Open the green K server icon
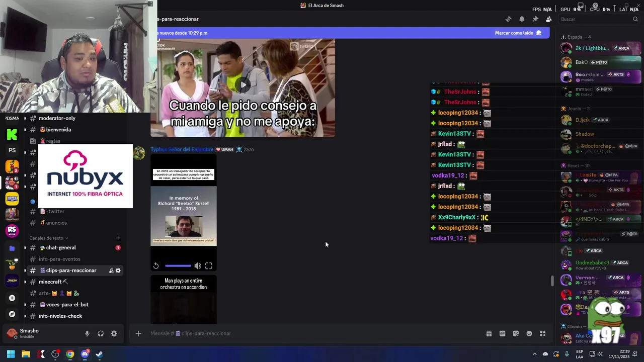Image resolution: width=644 pixels, height=362 pixels. [12, 134]
